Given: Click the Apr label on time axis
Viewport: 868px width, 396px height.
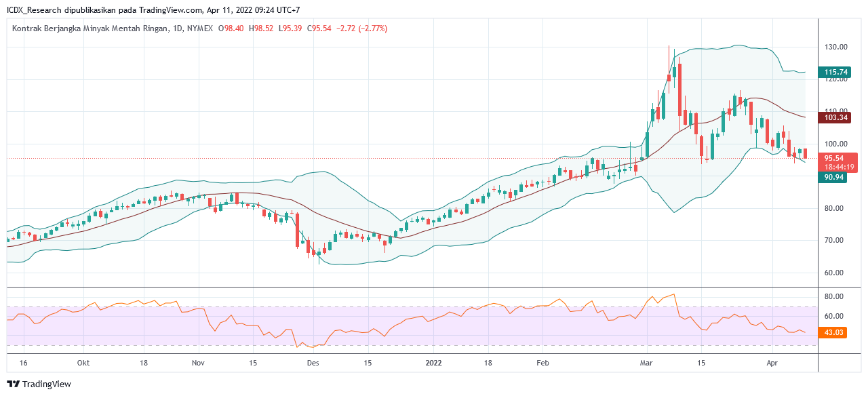Looking at the screenshot, I should pos(772,363).
